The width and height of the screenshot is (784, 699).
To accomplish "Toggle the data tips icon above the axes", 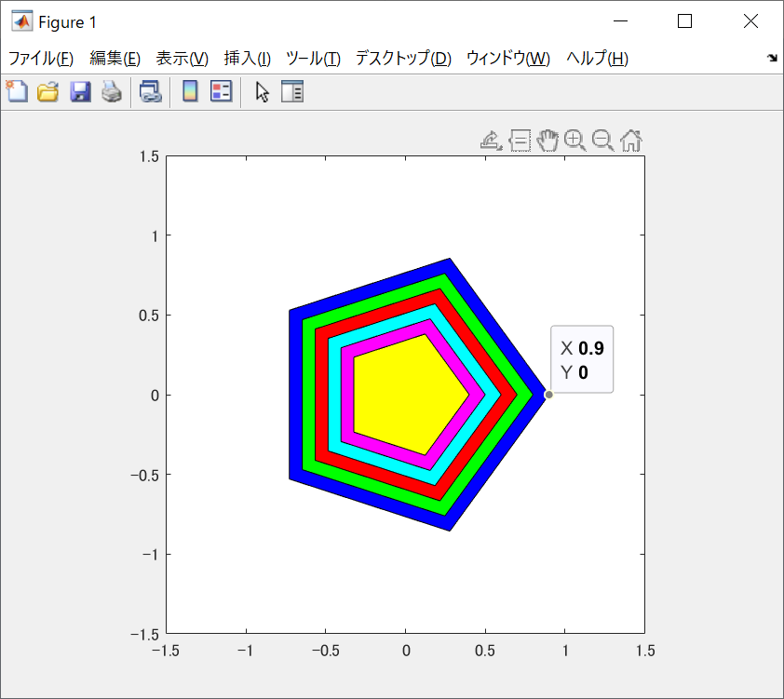I will (520, 141).
